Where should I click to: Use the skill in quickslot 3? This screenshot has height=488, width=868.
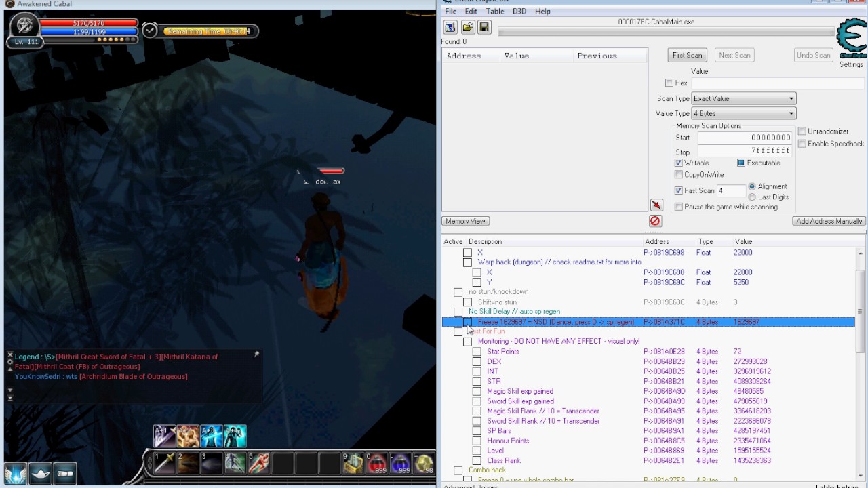point(212,463)
